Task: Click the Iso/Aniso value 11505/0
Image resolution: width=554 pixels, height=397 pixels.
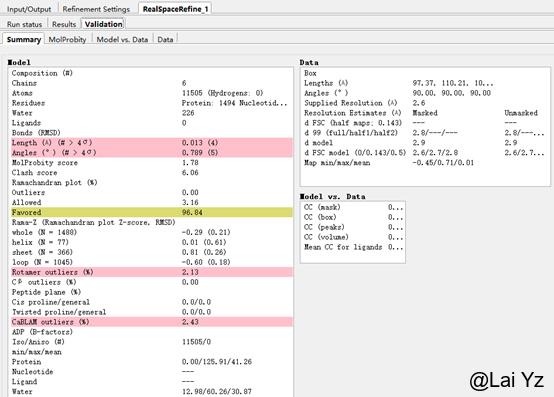Action: tap(196, 342)
